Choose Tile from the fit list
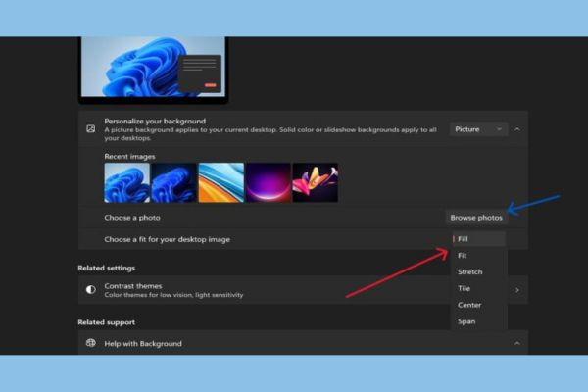 478,288
